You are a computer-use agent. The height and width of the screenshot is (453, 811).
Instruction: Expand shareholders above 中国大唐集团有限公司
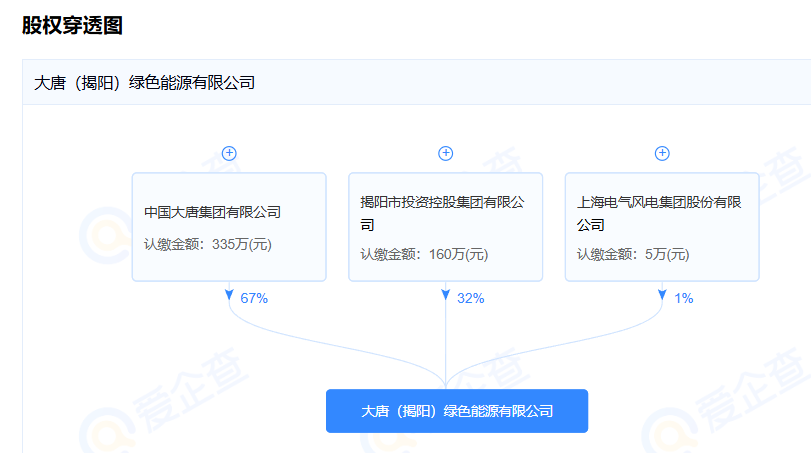click(229, 153)
